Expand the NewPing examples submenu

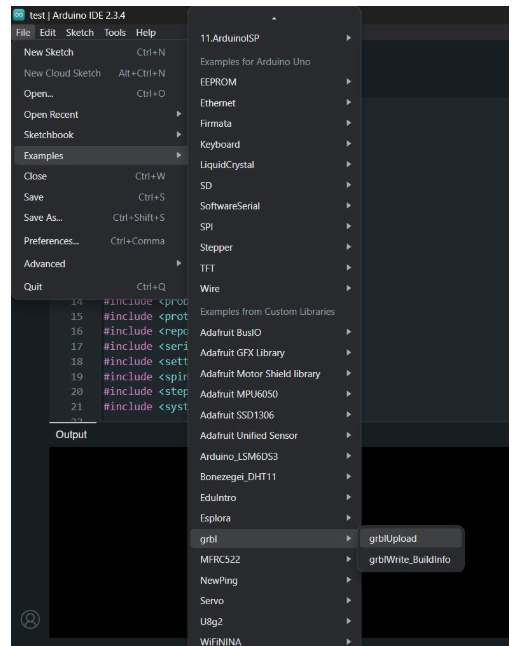tap(274, 580)
